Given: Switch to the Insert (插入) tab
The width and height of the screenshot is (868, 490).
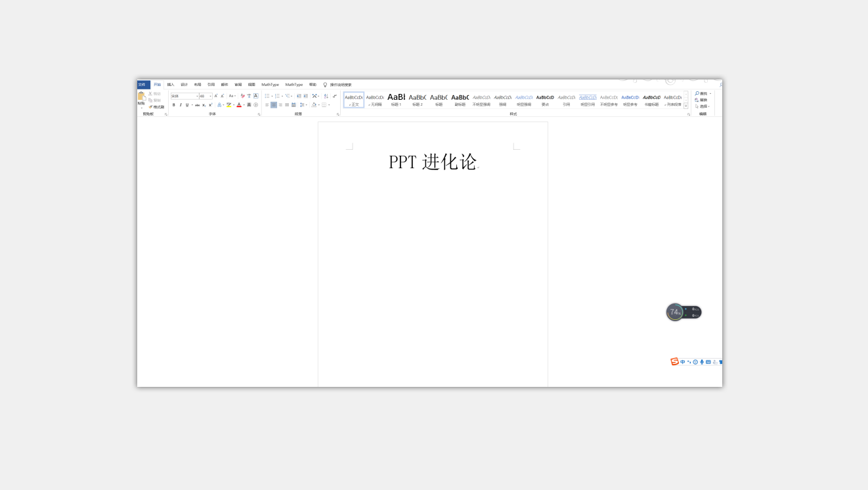Looking at the screenshot, I should pyautogui.click(x=171, y=85).
